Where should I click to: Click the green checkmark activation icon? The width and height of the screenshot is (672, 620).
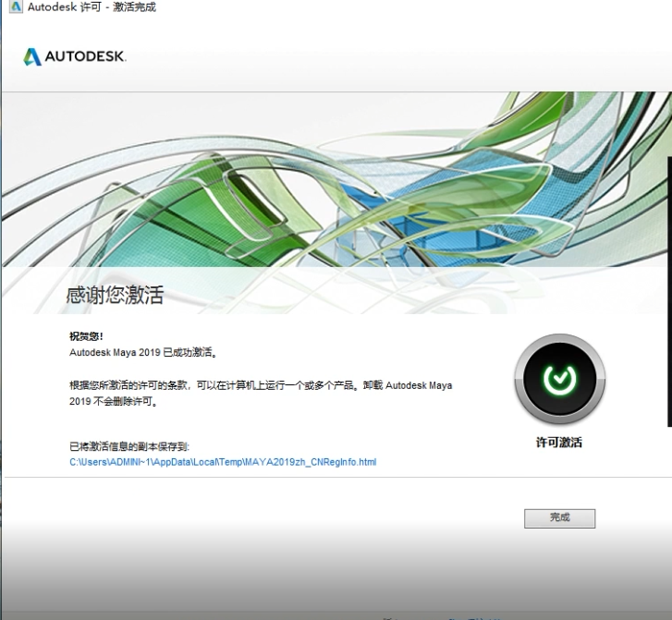[x=560, y=379]
